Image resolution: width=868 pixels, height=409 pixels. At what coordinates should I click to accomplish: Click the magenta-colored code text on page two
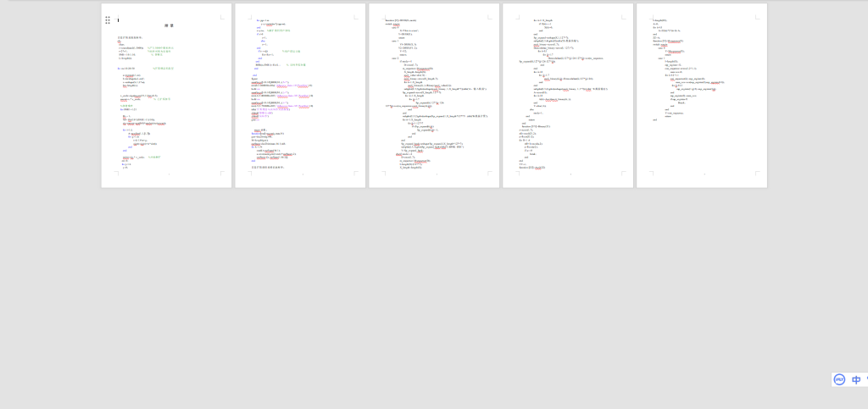click(x=298, y=86)
